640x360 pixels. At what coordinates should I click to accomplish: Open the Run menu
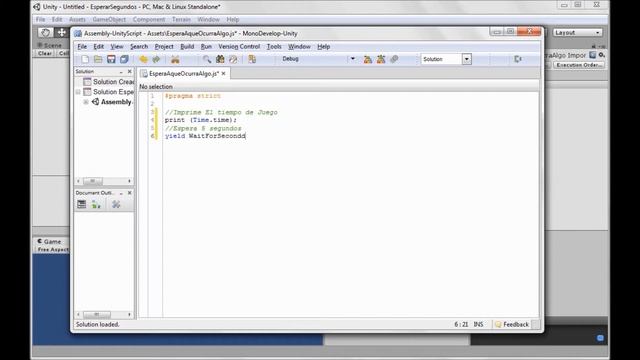pos(206,47)
